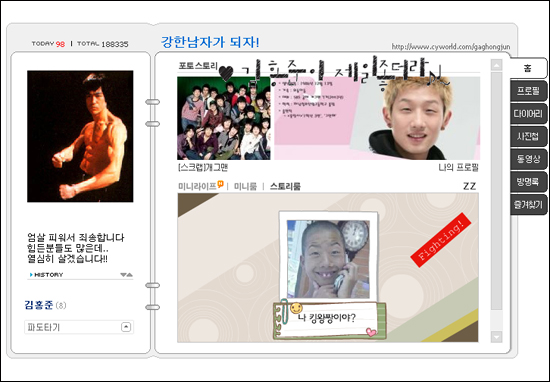This screenshot has width=550, height=382.
Task: Click the orange new badge next to 미니라이프
Action: click(220, 184)
